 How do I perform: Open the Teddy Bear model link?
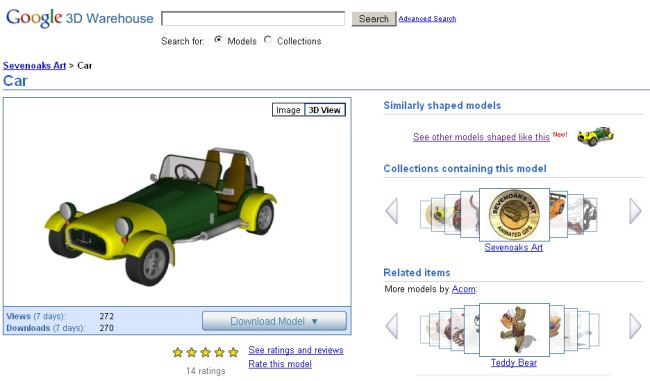514,363
